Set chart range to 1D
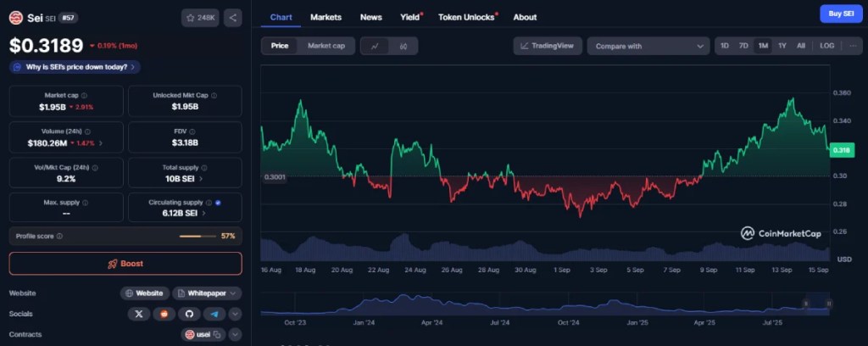This screenshot has width=868, height=346. (725, 46)
